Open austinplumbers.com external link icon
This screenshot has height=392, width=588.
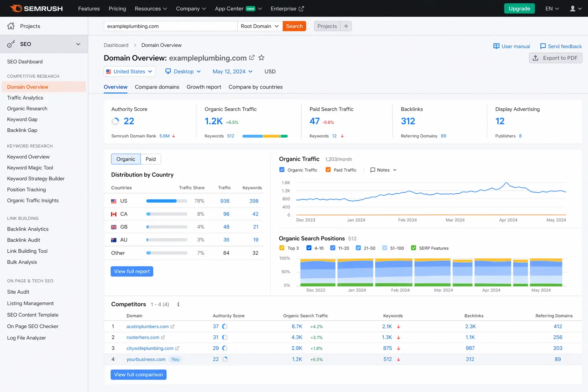click(x=173, y=327)
